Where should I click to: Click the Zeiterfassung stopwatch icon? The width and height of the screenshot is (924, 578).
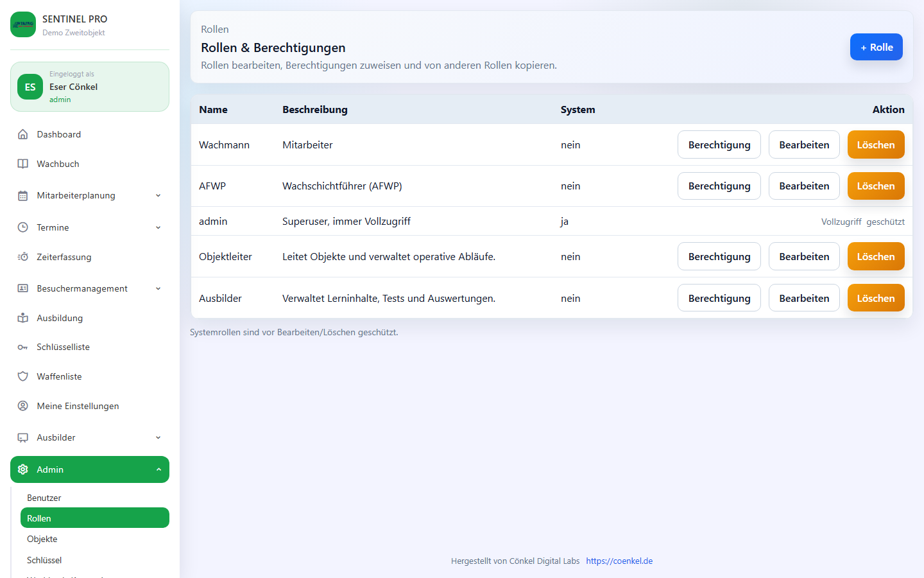(23, 257)
